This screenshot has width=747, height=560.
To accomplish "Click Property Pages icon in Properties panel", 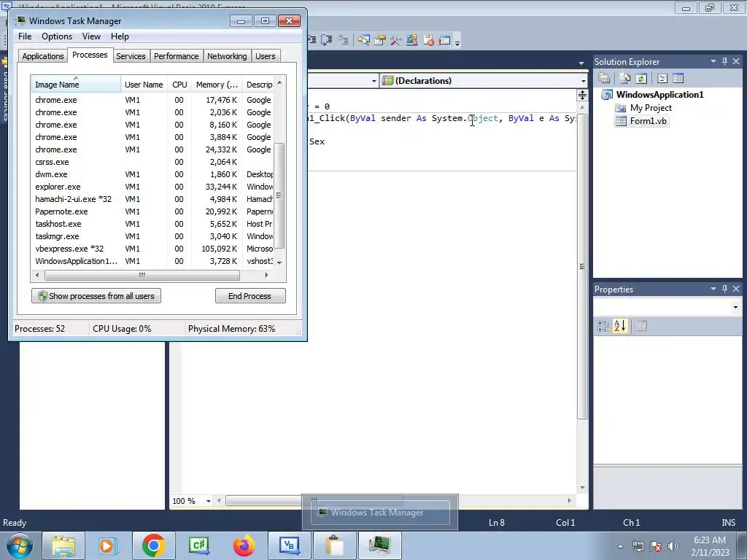I will coord(641,326).
